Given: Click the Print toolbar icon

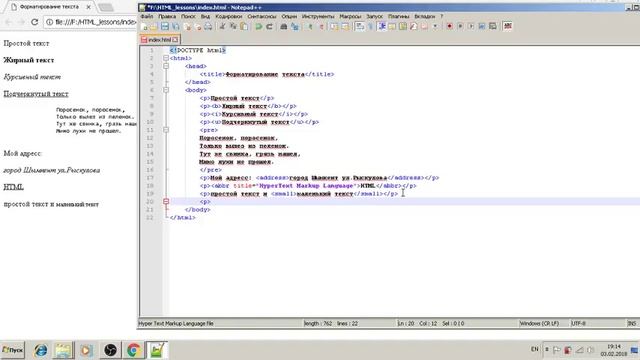Looking at the screenshot, I should click(x=208, y=27).
